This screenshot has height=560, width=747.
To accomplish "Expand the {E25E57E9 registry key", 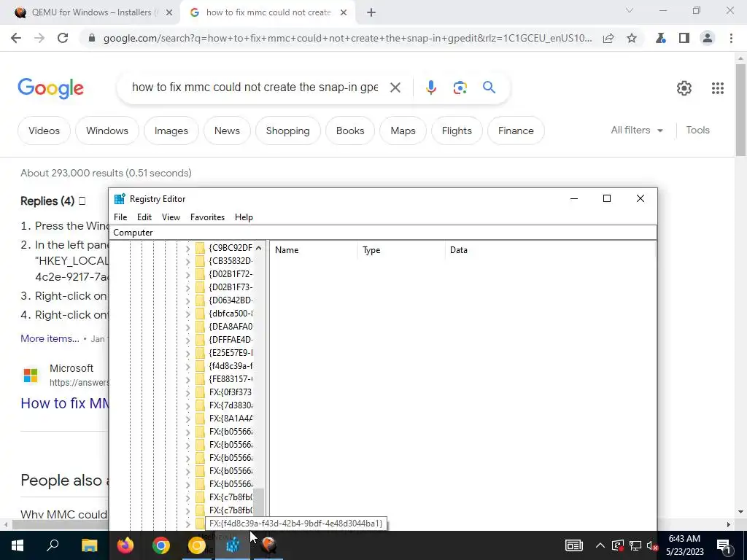I will tap(187, 354).
